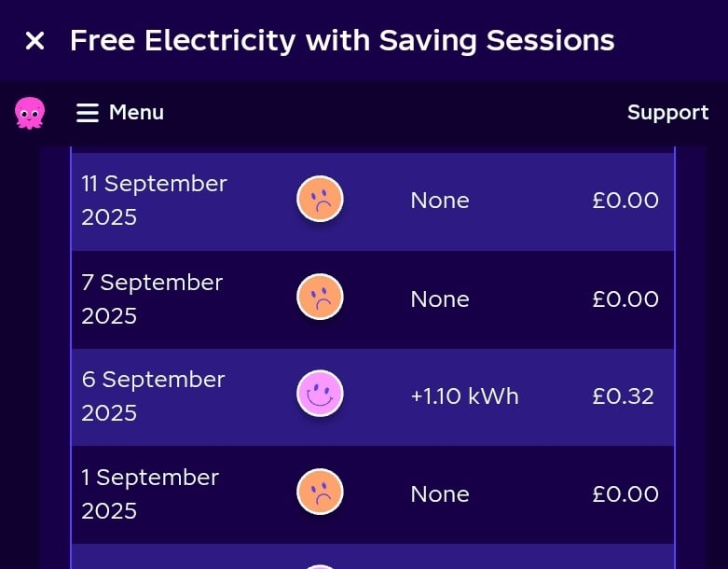Click the sad face for 11 September
728x569 pixels.
pyautogui.click(x=320, y=200)
